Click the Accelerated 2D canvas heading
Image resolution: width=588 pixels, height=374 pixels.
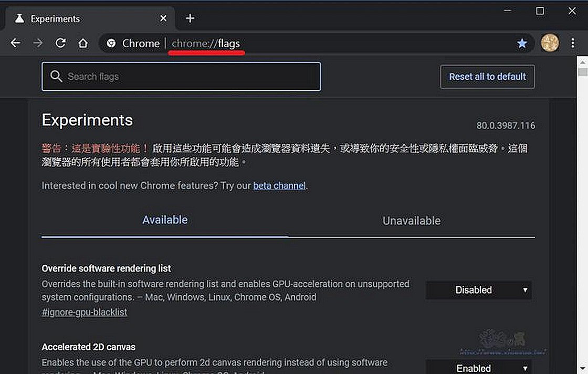(x=89, y=347)
